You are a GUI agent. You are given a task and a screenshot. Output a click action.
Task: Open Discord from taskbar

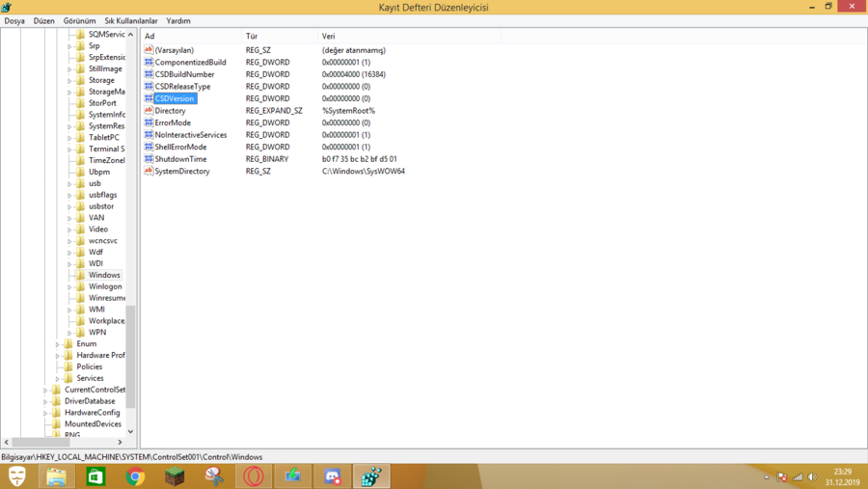(x=332, y=476)
